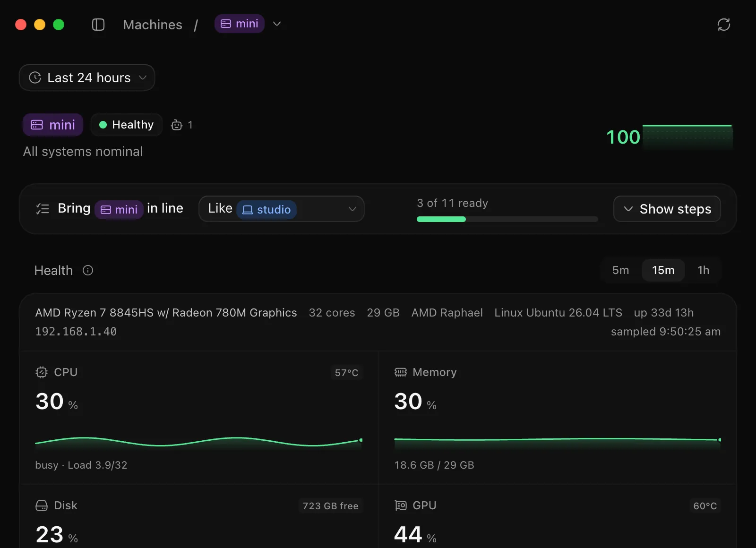Image resolution: width=756 pixels, height=548 pixels.
Task: Open the Last 24 hours dropdown
Action: 87,77
